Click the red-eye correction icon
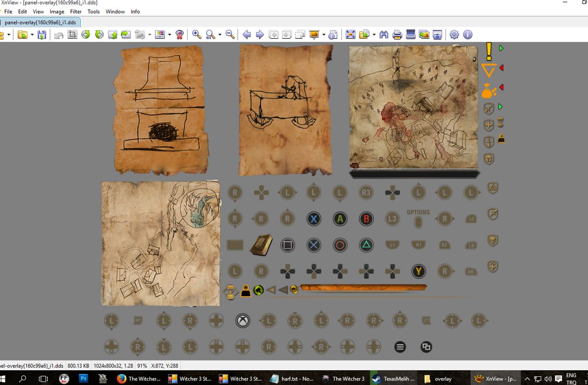The height and width of the screenshot is (385, 588). [180, 34]
